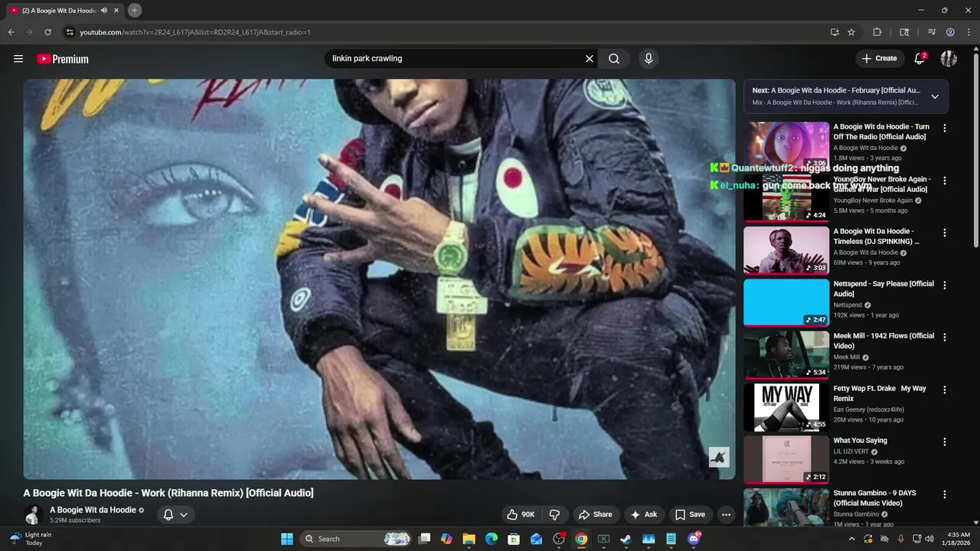Open the Create menu
Image resolution: width=980 pixels, height=551 pixels.
click(x=879, y=59)
